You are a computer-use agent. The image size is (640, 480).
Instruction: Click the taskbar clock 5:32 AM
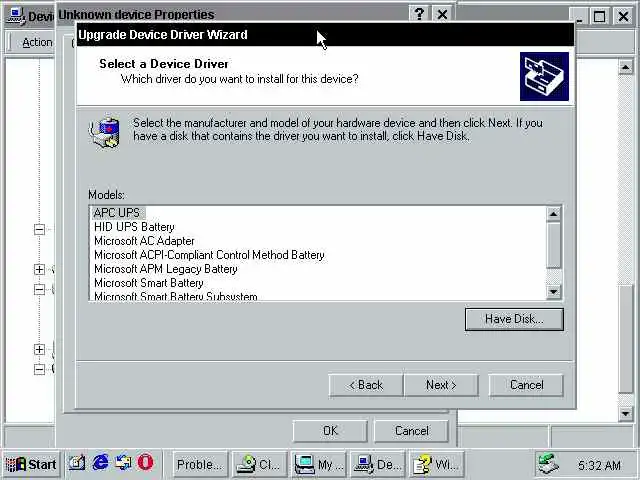599,465
